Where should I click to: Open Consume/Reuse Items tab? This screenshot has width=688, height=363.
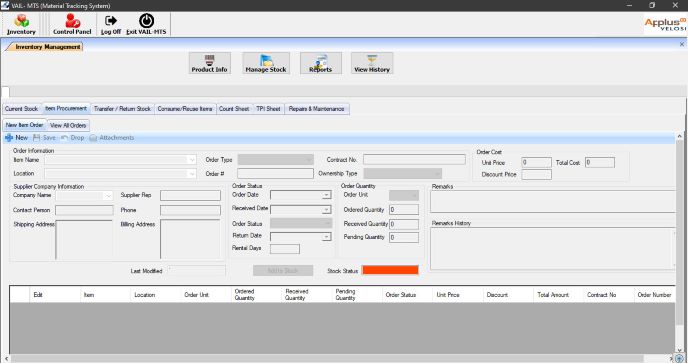point(185,108)
